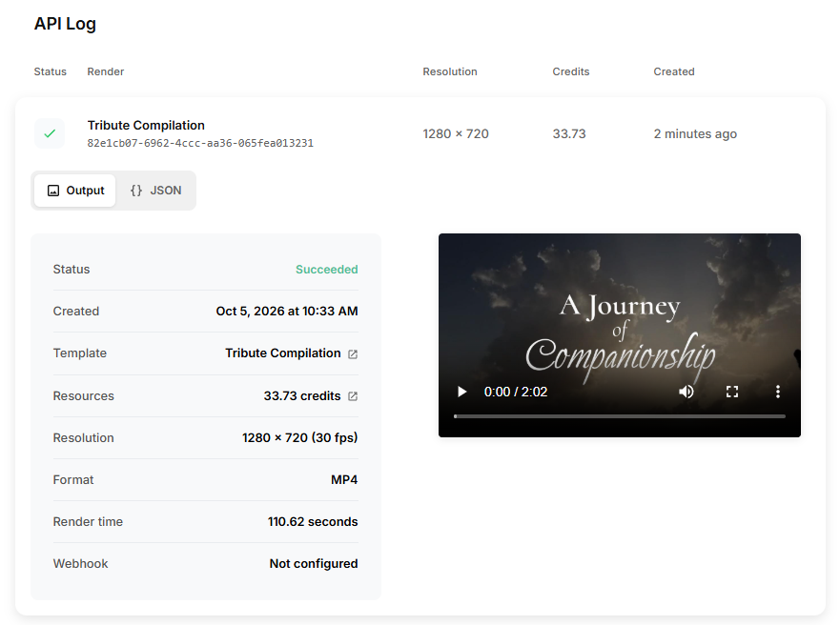
Task: Click the 'Not configured' webhook value
Action: (314, 563)
